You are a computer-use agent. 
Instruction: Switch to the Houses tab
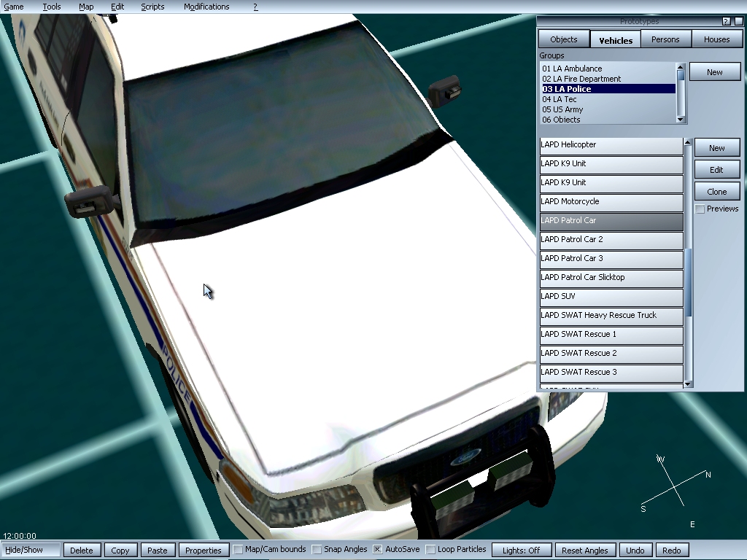pos(716,39)
